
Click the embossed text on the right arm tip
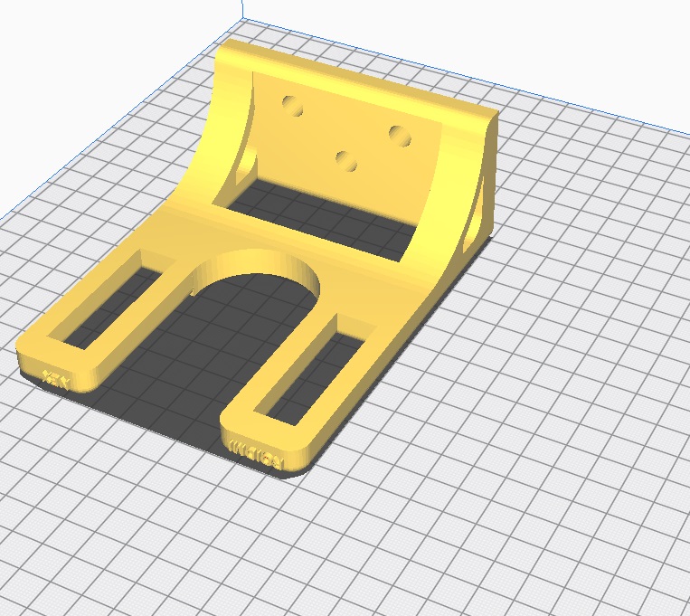click(x=258, y=454)
